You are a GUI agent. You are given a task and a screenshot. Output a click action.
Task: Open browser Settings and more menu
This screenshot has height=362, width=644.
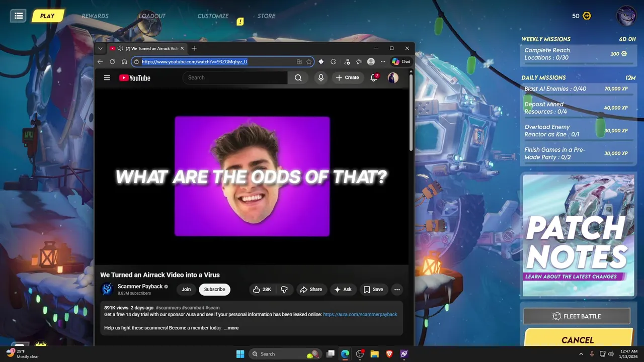(x=383, y=62)
